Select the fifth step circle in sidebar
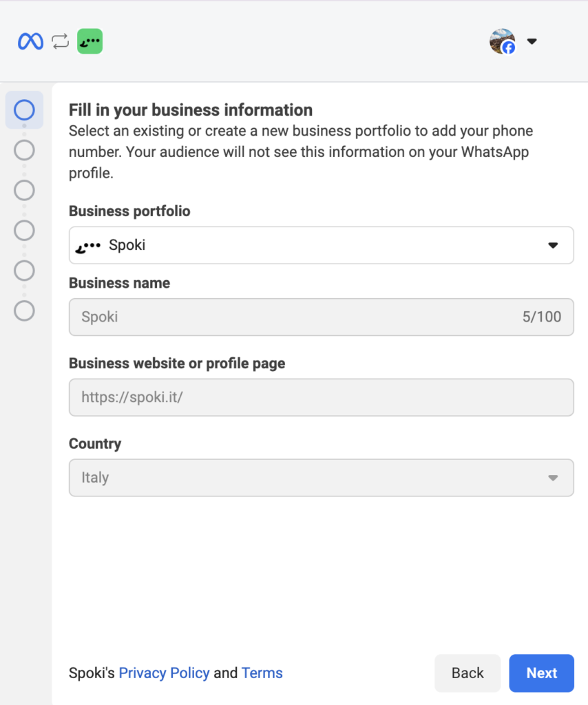The height and width of the screenshot is (705, 588). click(x=24, y=270)
